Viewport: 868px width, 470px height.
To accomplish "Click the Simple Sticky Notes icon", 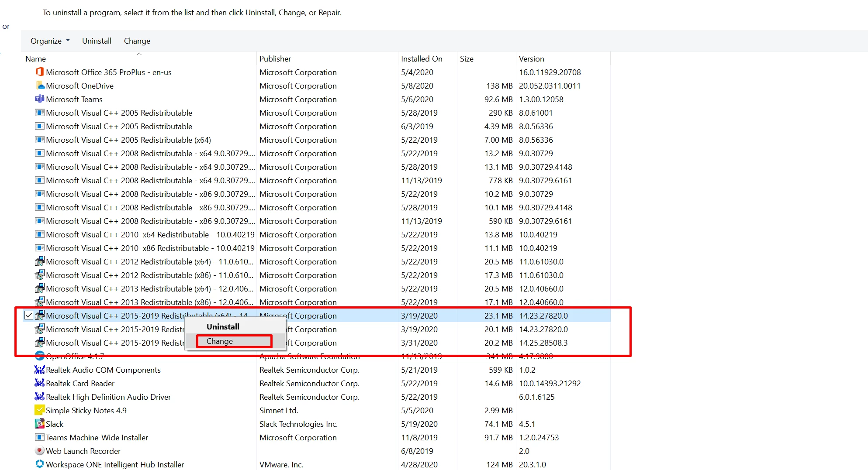I will click(x=39, y=410).
